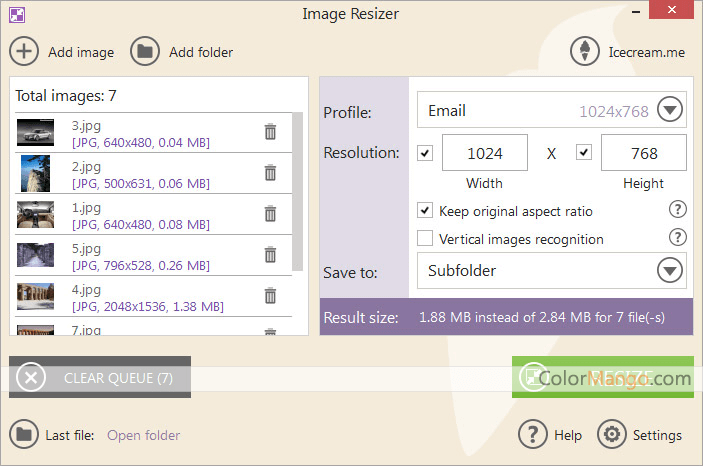The height and width of the screenshot is (466, 703).
Task: Toggle the Height checkbox
Action: click(x=584, y=153)
